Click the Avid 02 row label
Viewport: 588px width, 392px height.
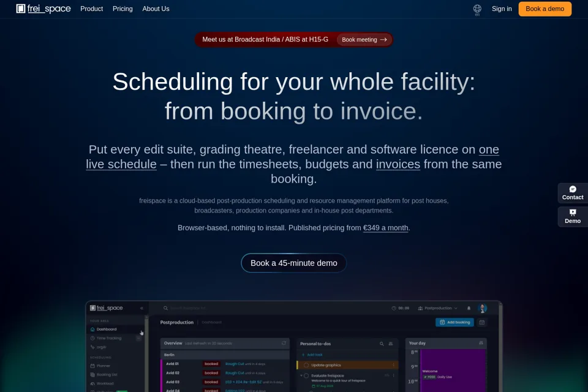coord(173,373)
